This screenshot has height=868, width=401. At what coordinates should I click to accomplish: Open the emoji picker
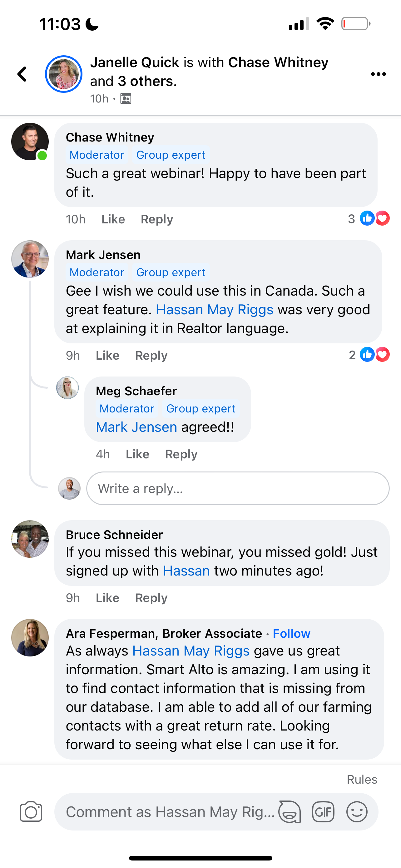coord(357,811)
